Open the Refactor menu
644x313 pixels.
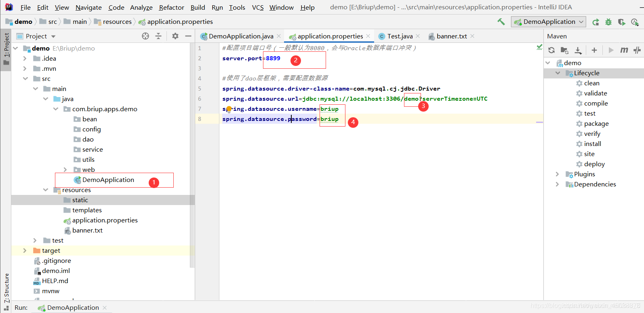[x=171, y=7]
